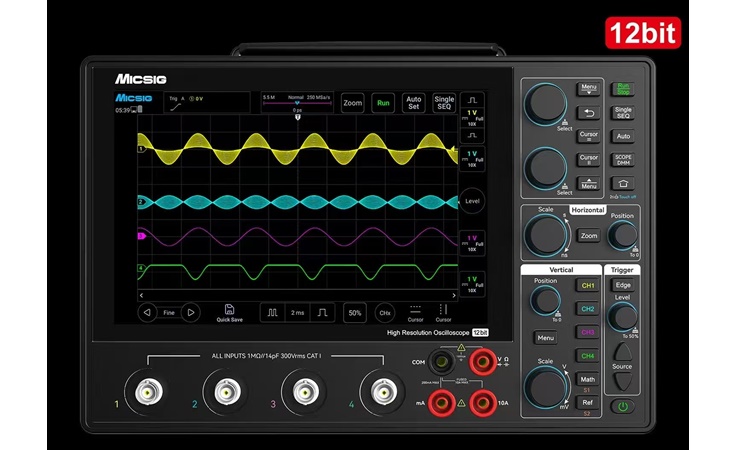735x450 pixels.
Task: Open the green CH4 1 V channel panel
Action: 472,284
